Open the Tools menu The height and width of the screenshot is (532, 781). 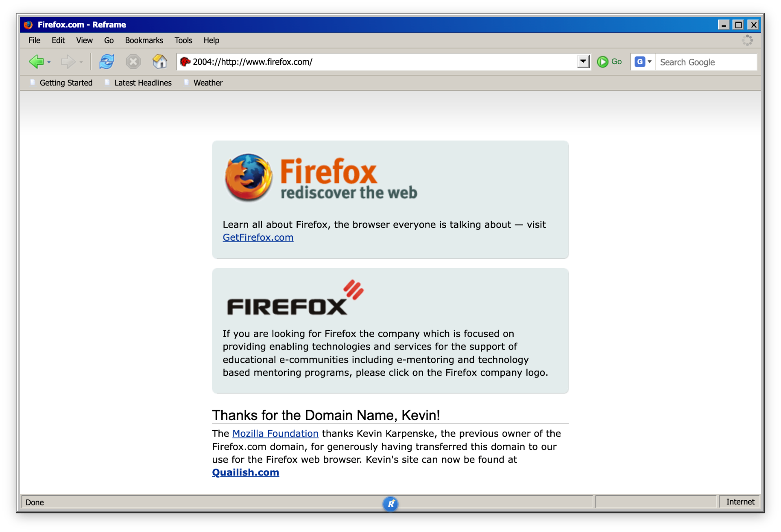183,40
